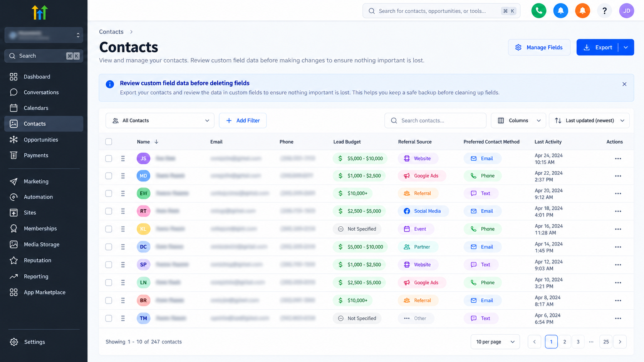The width and height of the screenshot is (644, 362).
Task: Open actions menu for Apr 16, 2024 row
Action: (x=618, y=229)
